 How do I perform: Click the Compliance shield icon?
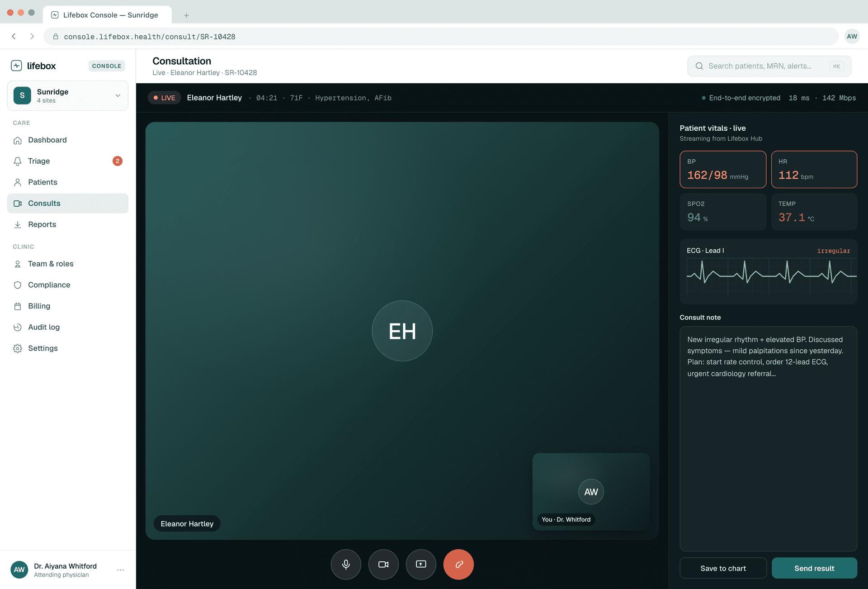coord(18,285)
